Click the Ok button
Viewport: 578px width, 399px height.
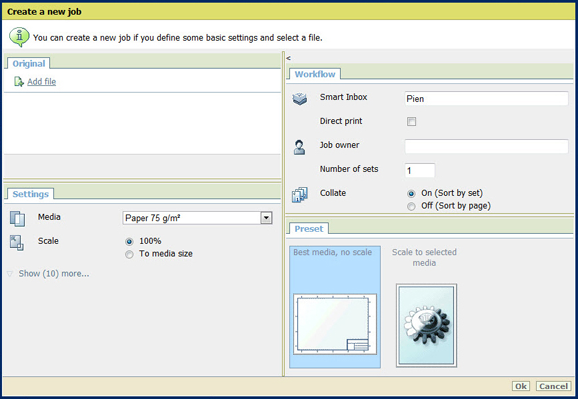coord(520,386)
